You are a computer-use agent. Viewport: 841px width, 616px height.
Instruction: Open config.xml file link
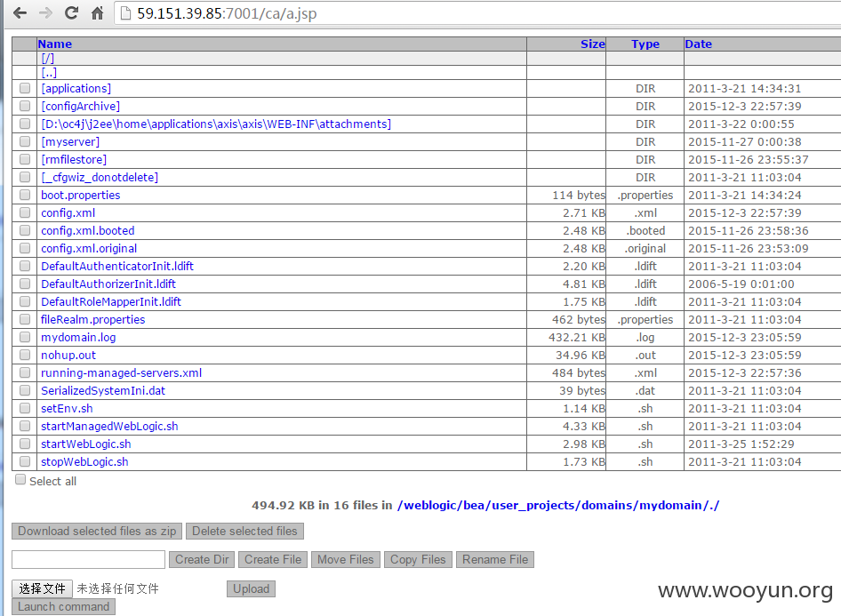68,212
